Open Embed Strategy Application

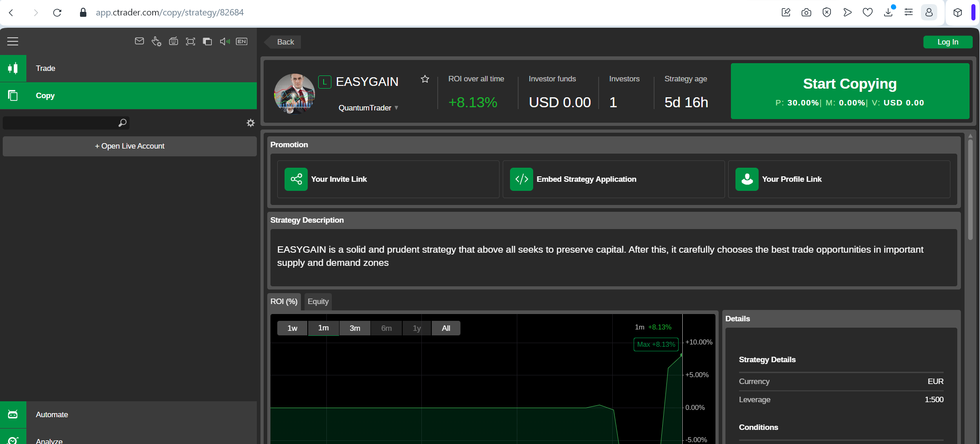tap(614, 179)
